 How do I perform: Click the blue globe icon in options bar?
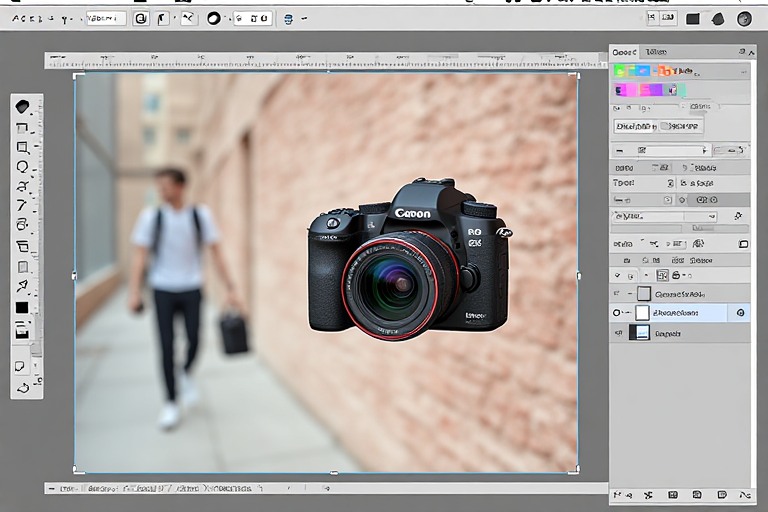pos(288,19)
